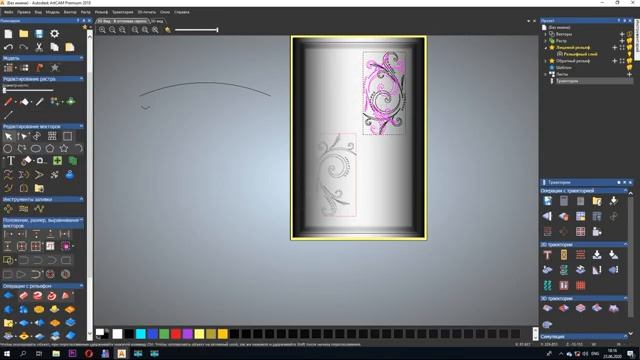Toggle visibility bulb for Обратный рельеф
The height and width of the screenshot is (360, 640).
629,61
